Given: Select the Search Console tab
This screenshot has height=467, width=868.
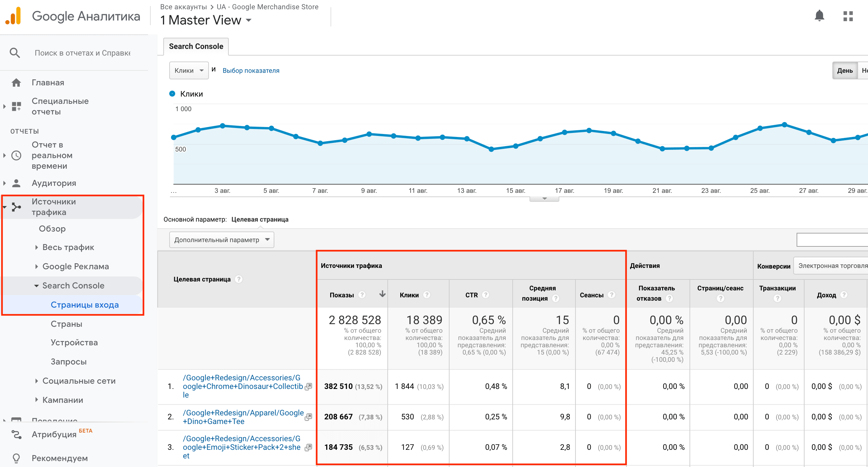Looking at the screenshot, I should [196, 46].
